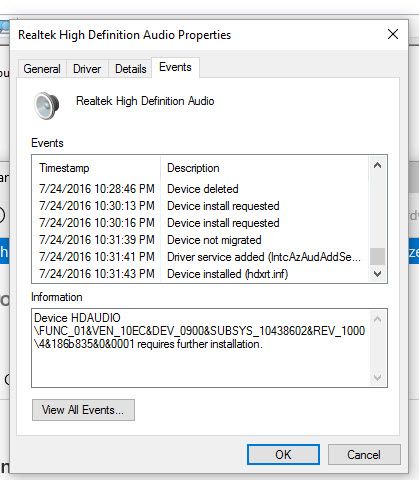Click the Timestamp column header
The image size is (419, 480).
point(97,168)
